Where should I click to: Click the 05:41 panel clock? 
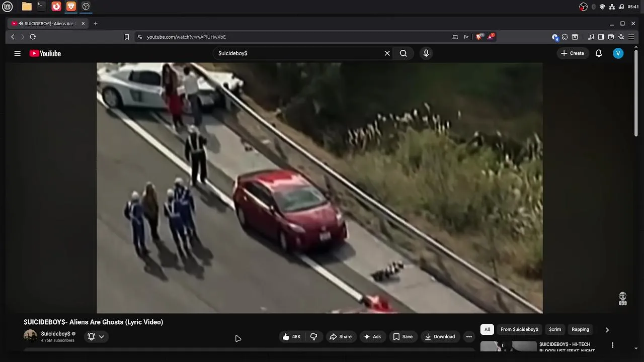[633, 7]
